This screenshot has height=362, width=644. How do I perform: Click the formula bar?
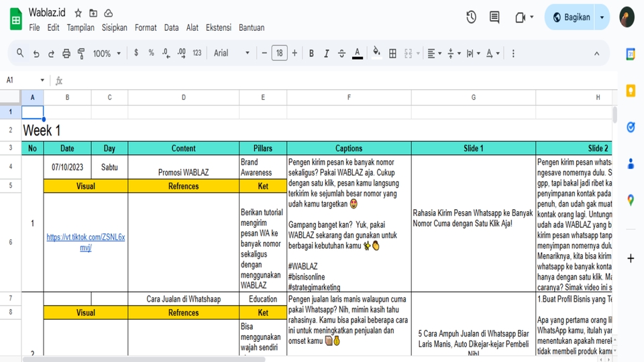pyautogui.click(x=341, y=80)
